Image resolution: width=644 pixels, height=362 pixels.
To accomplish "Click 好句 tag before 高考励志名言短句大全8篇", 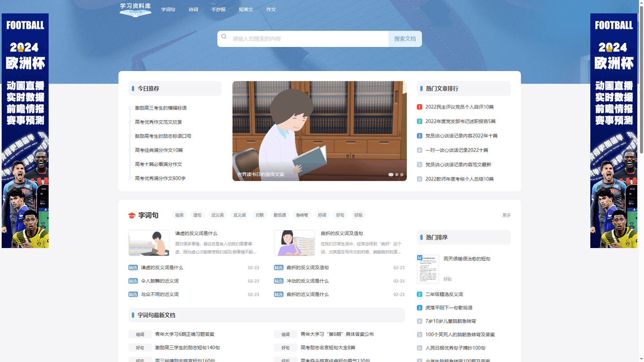I will coord(286,348).
